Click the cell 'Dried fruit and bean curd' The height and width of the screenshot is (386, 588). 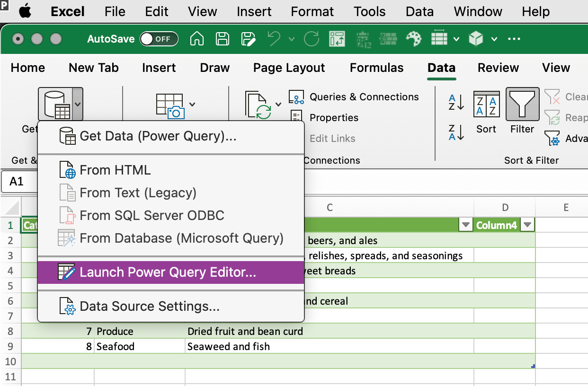pos(330,331)
